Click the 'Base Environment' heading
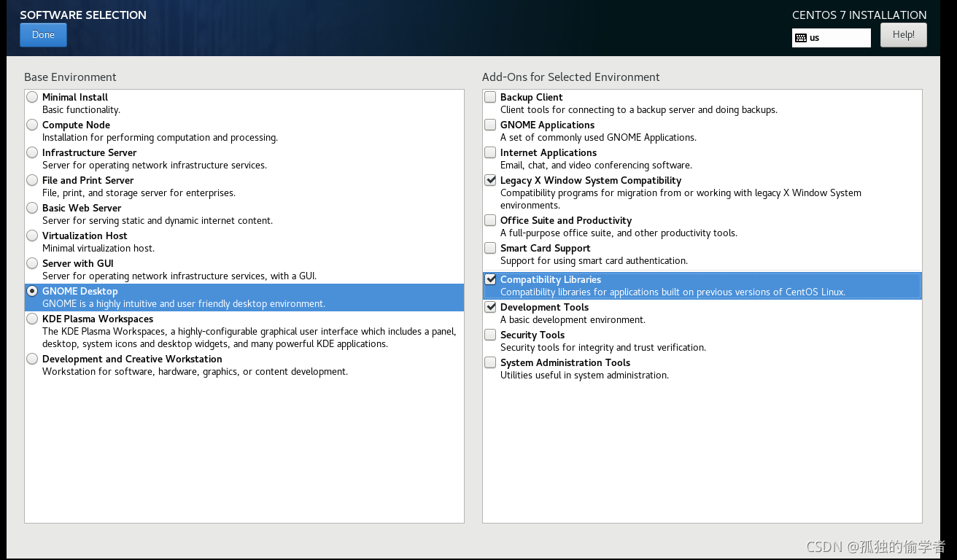Image resolution: width=957 pixels, height=560 pixels. pyautogui.click(x=70, y=77)
